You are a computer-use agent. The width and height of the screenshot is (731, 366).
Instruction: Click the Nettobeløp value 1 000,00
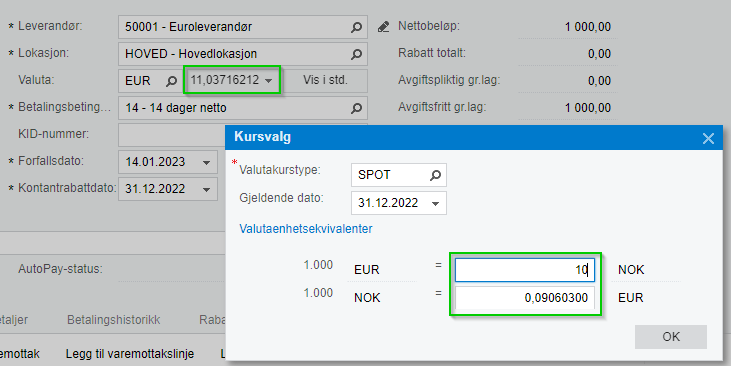click(588, 27)
